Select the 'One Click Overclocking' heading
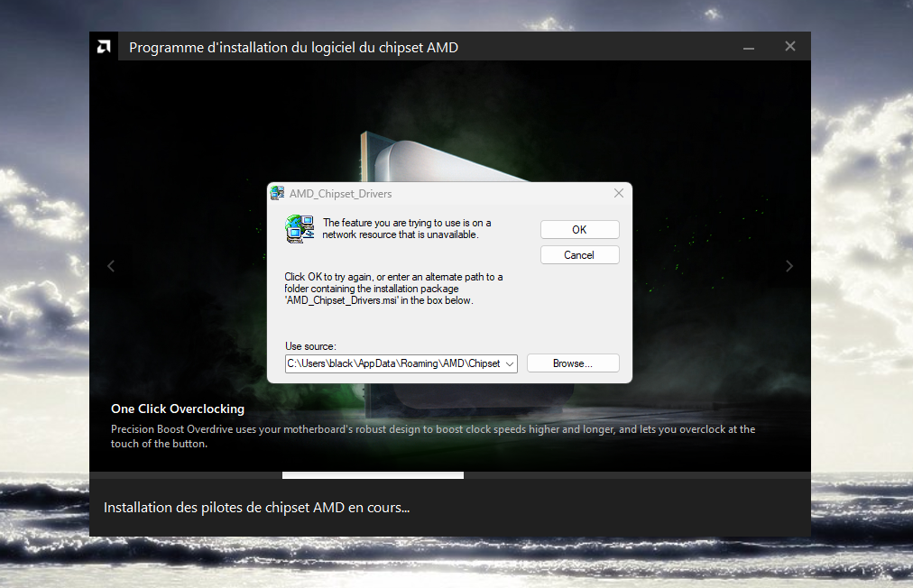The image size is (913, 588). point(178,409)
